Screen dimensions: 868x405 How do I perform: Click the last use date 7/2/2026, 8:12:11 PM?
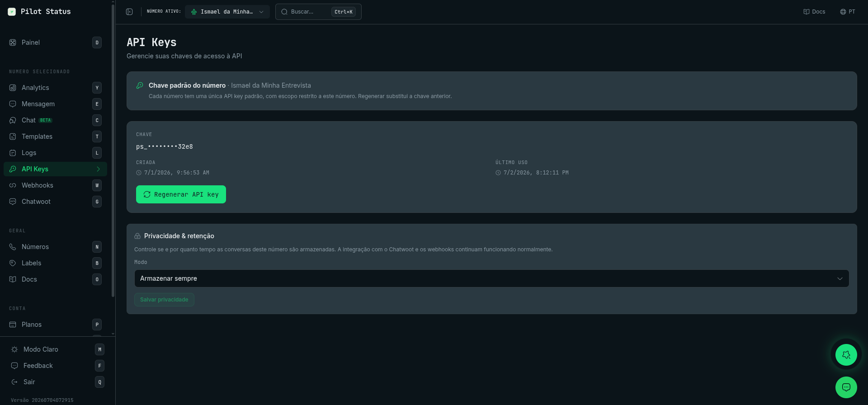coord(536,173)
